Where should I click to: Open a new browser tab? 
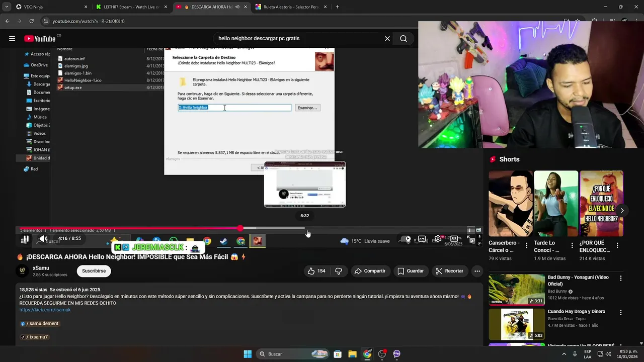click(x=337, y=7)
